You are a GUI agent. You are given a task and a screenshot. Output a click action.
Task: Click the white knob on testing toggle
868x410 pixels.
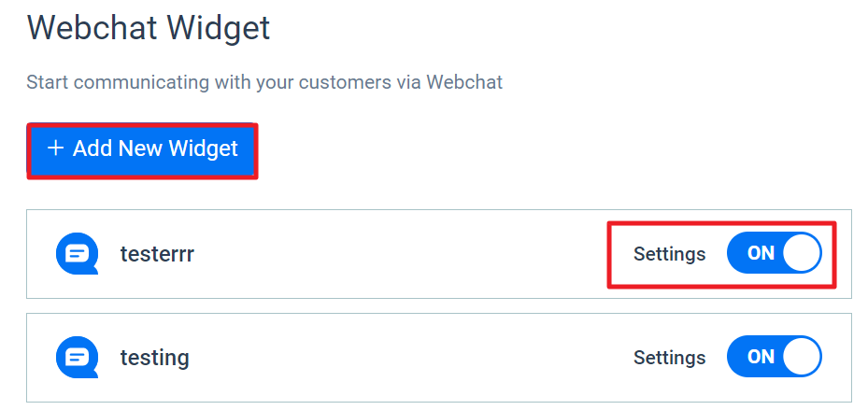tap(801, 357)
